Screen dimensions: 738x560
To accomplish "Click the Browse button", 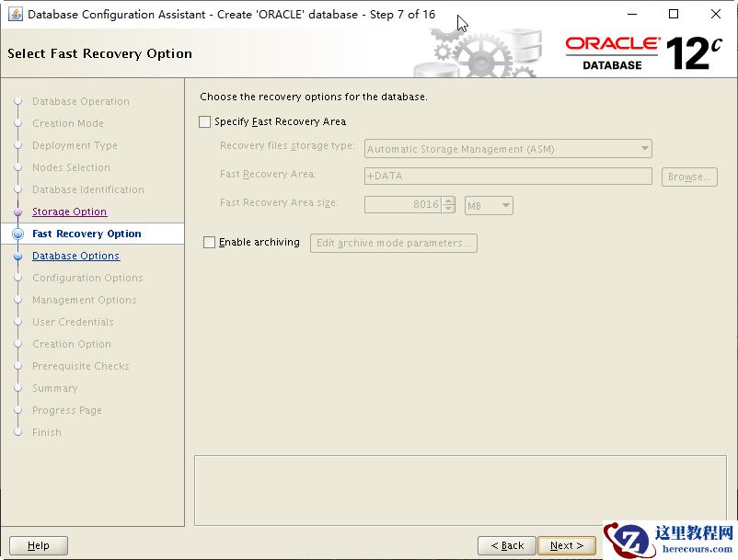I will click(x=689, y=177).
